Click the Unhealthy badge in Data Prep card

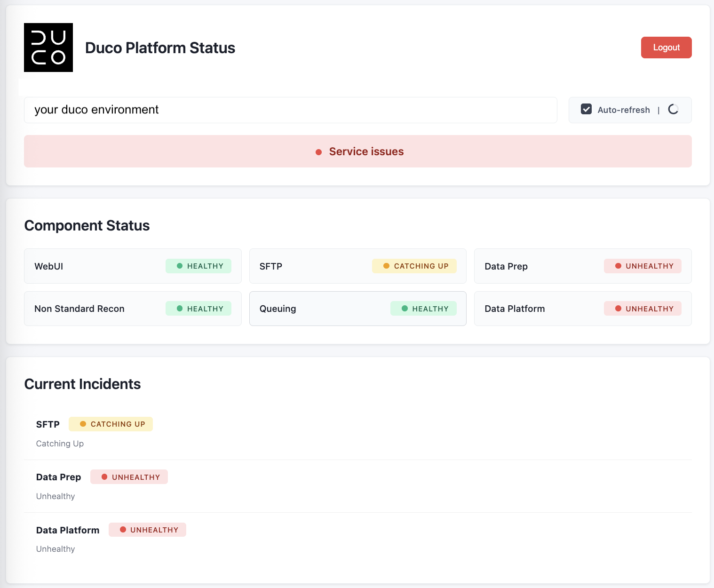[x=643, y=266]
